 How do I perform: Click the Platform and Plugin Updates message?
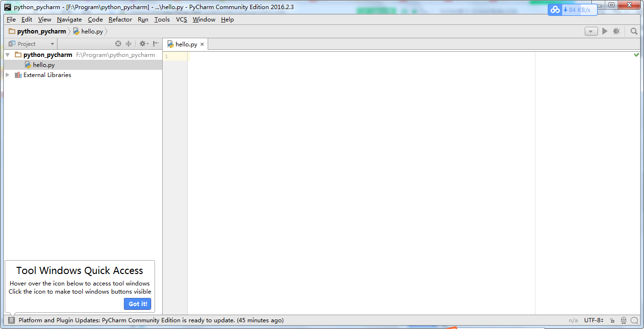[151, 320]
